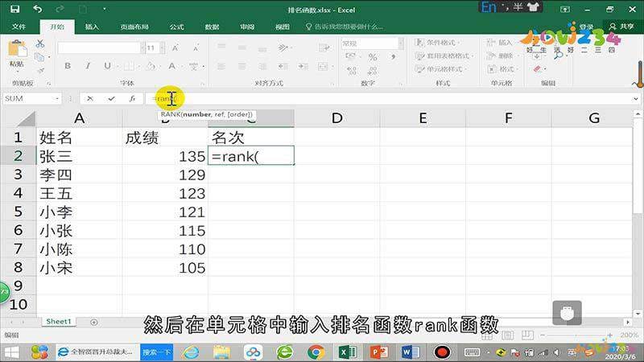The image size is (644, 362).
Task: Click the Cut scissors icon
Action: (x=39, y=43)
